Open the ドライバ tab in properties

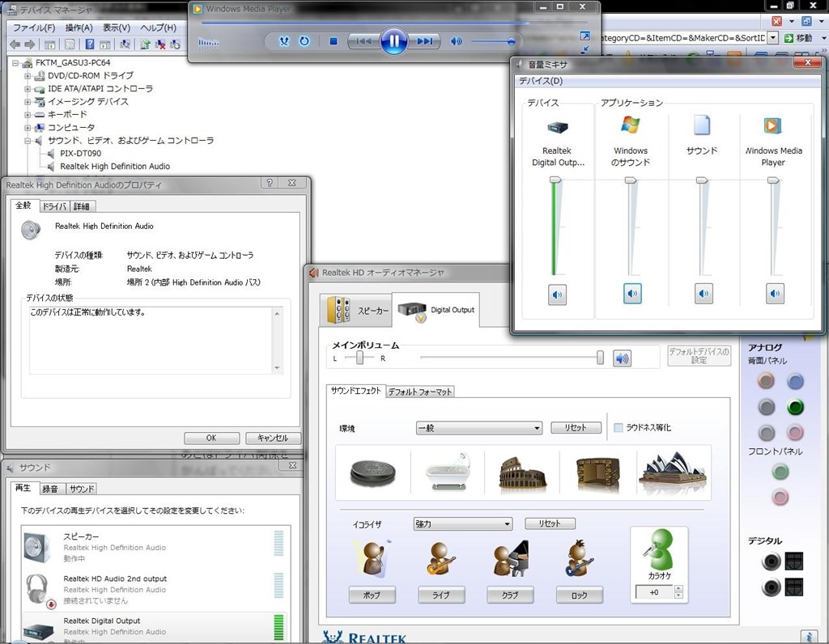point(54,206)
